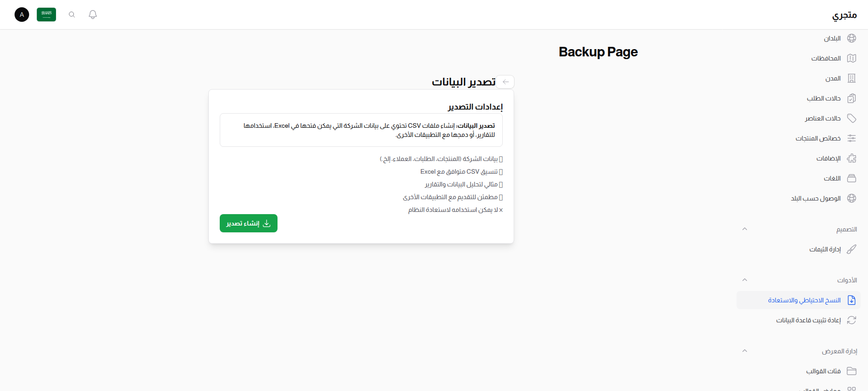This screenshot has height=391, width=868.
Task: Click the Saudi flag language switcher
Action: point(46,15)
